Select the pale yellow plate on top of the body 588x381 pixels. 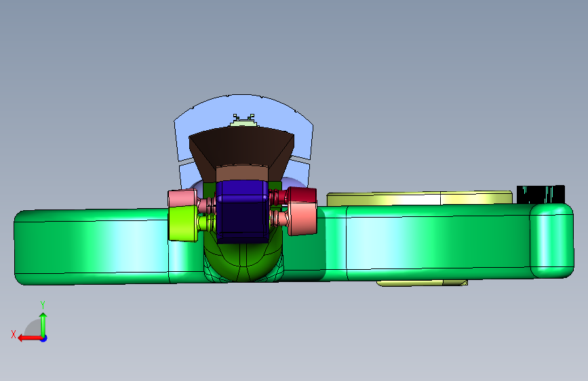419,198
